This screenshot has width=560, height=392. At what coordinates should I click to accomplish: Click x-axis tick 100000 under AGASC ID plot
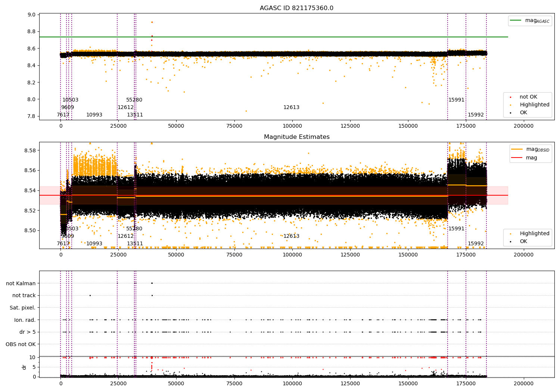tap(292, 126)
